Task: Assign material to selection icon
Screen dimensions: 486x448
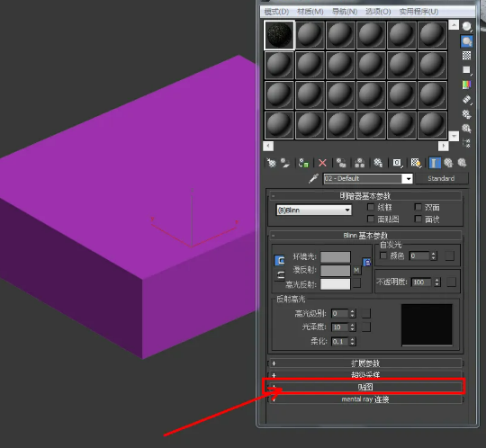Action: pos(303,163)
